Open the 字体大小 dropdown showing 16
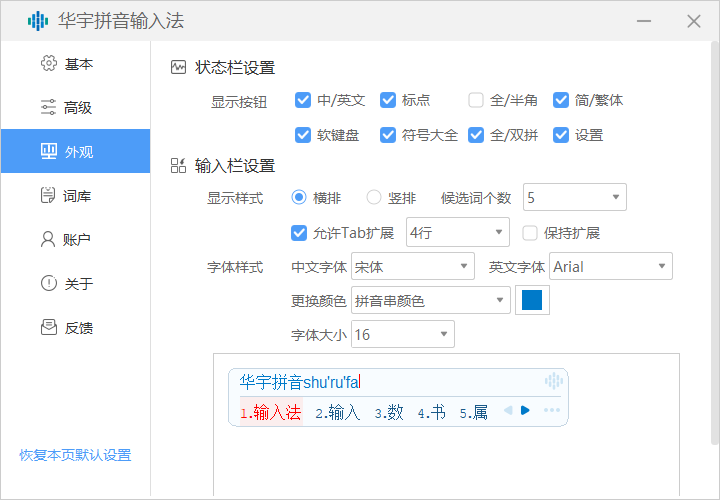The image size is (720, 500). [403, 334]
